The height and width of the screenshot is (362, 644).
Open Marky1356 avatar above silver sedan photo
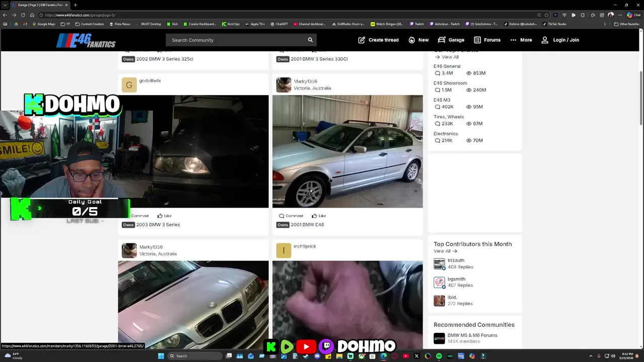284,85
